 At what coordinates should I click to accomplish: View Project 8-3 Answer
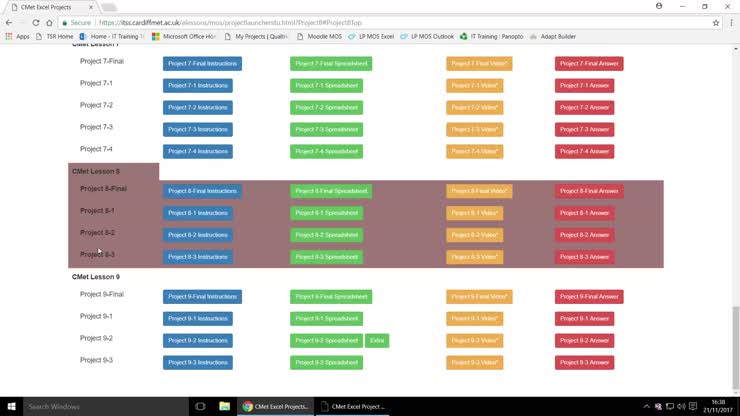pyautogui.click(x=584, y=257)
